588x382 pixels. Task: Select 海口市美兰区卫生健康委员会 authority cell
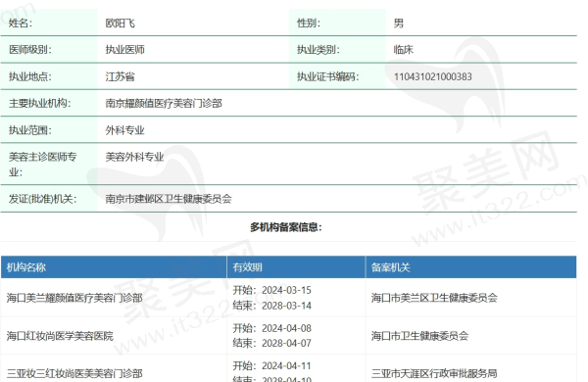pyautogui.click(x=434, y=298)
